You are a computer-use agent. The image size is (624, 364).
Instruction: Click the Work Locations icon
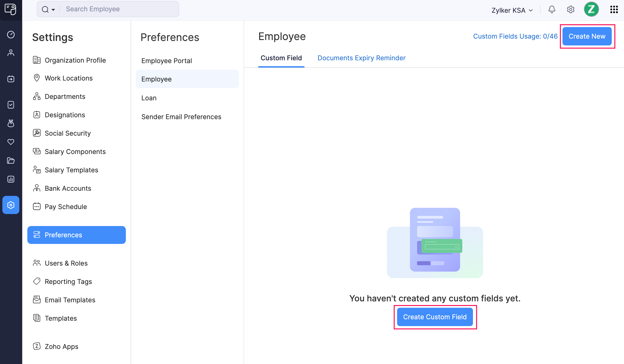[37, 78]
